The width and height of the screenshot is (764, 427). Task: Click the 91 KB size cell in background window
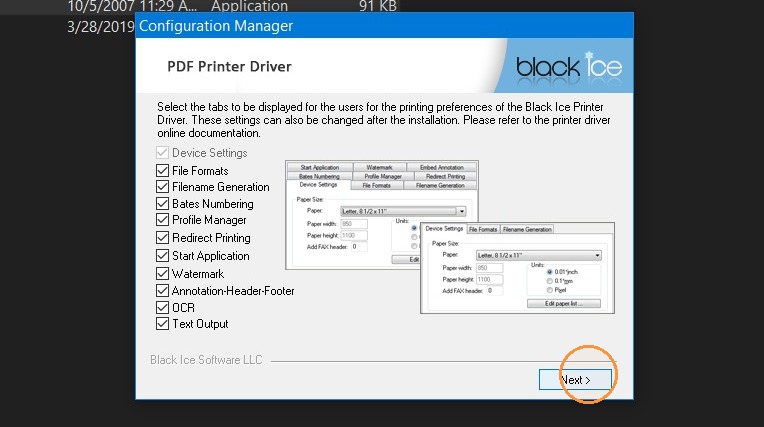[378, 6]
